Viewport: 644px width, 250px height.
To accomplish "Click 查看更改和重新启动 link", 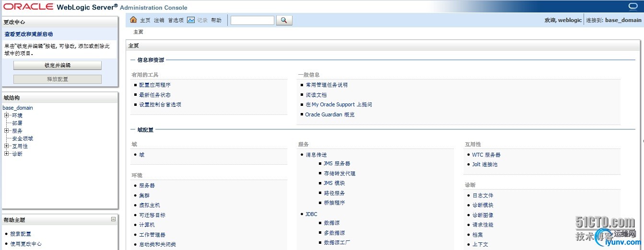I will [29, 34].
